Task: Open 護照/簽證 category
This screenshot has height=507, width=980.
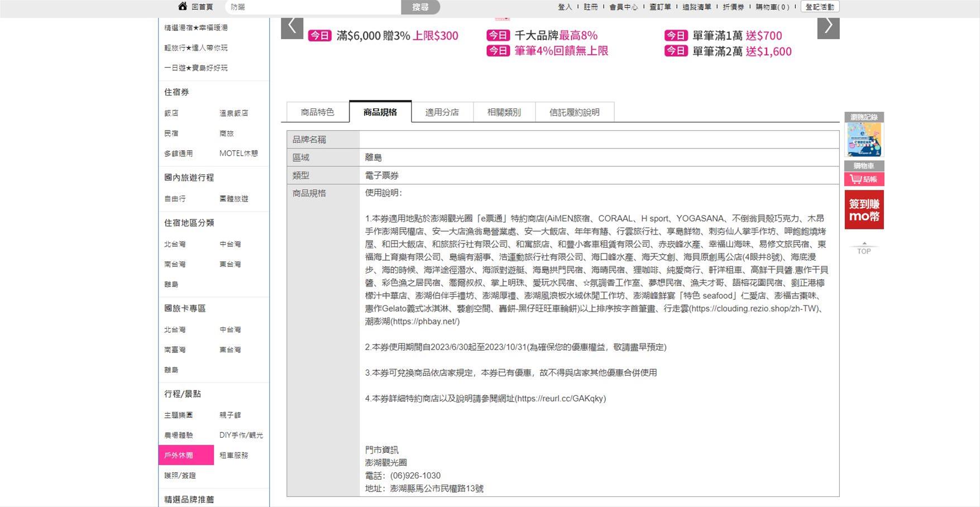Action: click(180, 475)
